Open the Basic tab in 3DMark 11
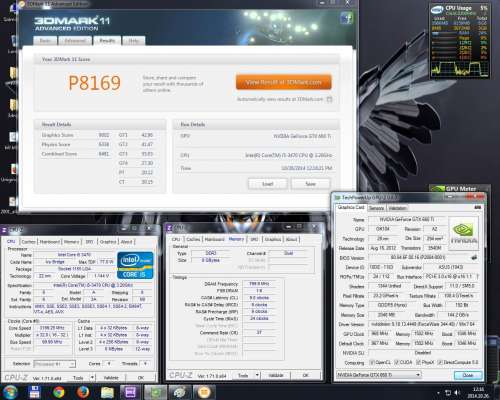 click(x=45, y=41)
